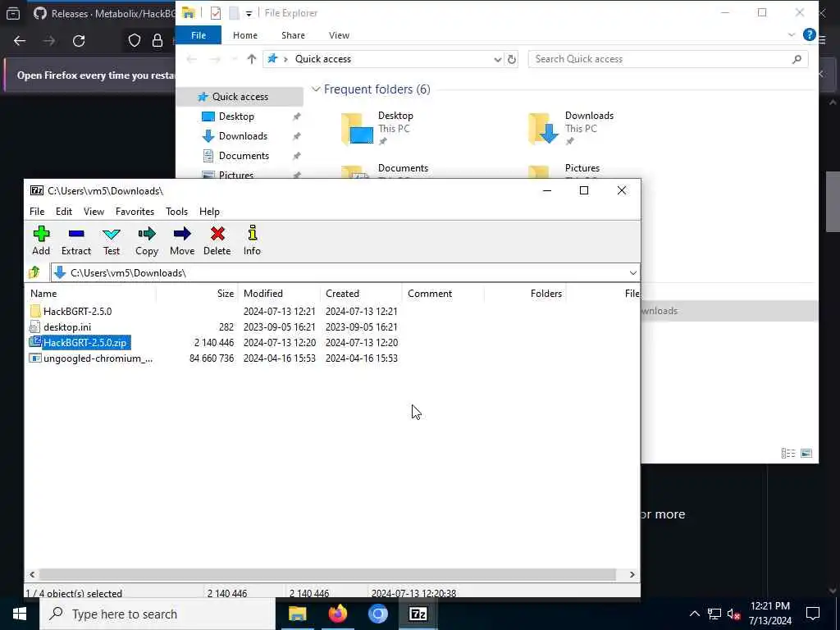Expand the File Explorer address history dropdown
This screenshot has width=840, height=630.
pos(498,59)
